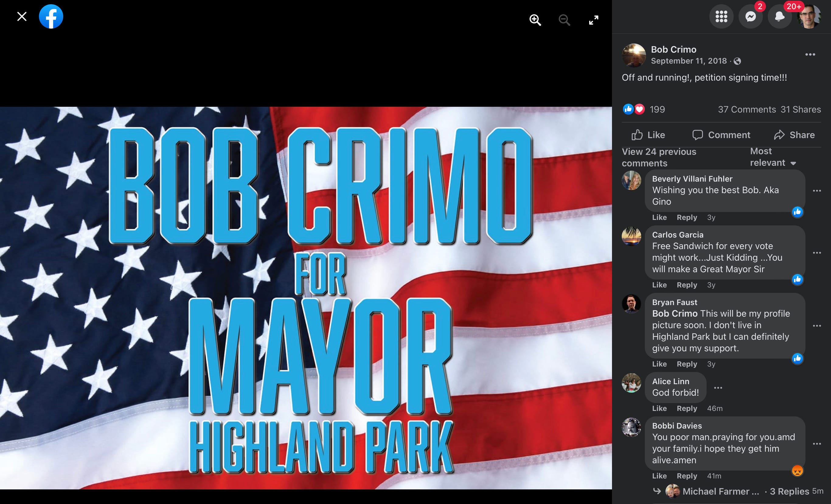This screenshot has height=504, width=831.
Task: Reply to Bryan Faust's comment
Action: (x=687, y=364)
